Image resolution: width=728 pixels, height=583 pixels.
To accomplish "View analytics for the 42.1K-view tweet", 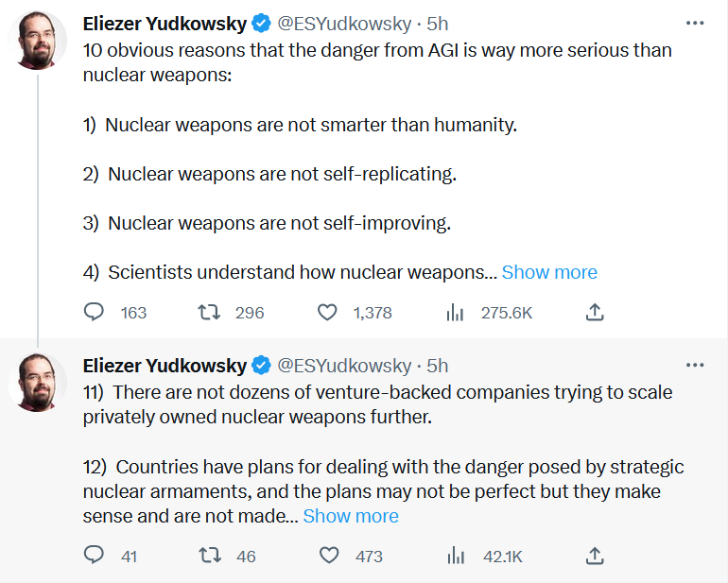I will (454, 556).
